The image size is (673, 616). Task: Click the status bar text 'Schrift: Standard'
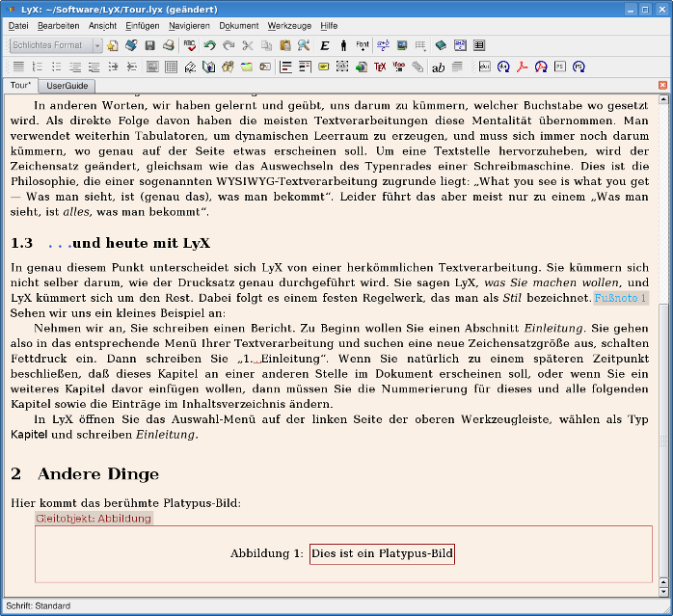click(x=39, y=606)
